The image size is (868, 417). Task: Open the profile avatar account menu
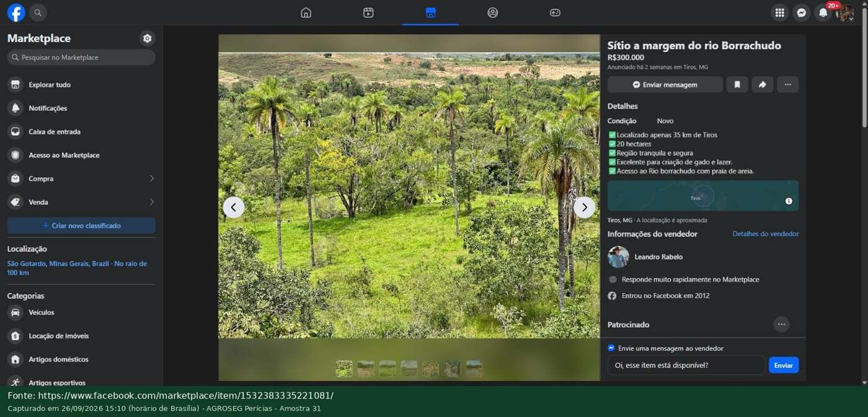844,12
